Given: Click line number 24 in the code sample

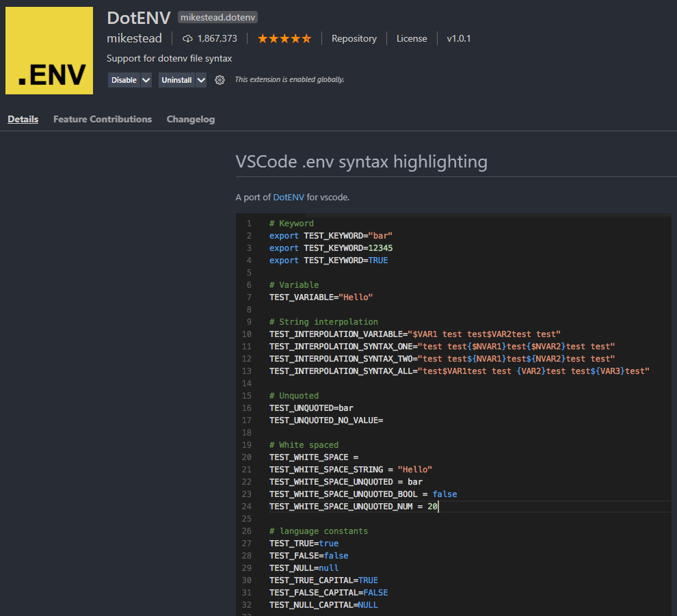Looking at the screenshot, I should 247,507.
